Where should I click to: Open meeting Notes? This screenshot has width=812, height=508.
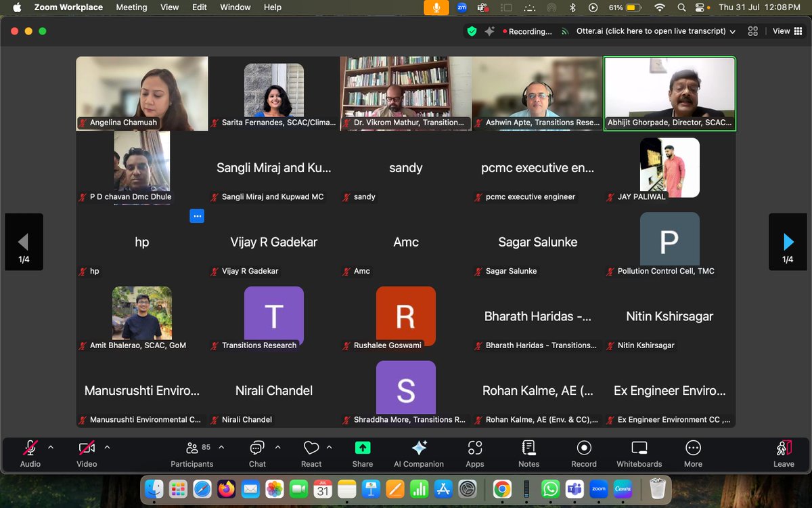529,454
